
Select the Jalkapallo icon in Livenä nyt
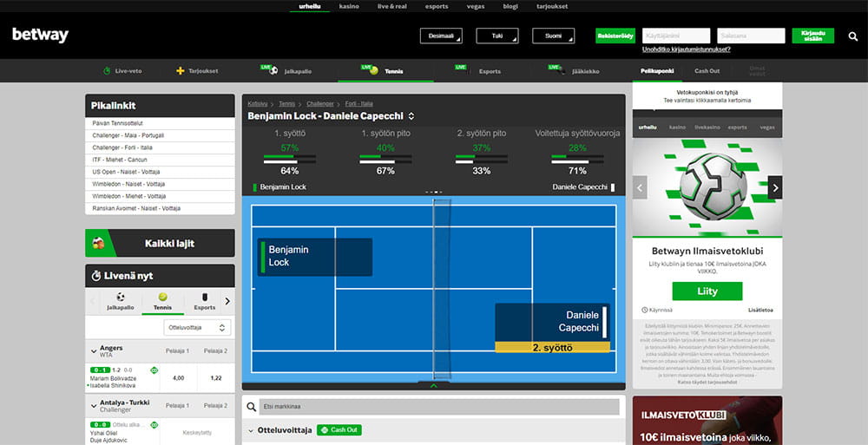pos(120,298)
